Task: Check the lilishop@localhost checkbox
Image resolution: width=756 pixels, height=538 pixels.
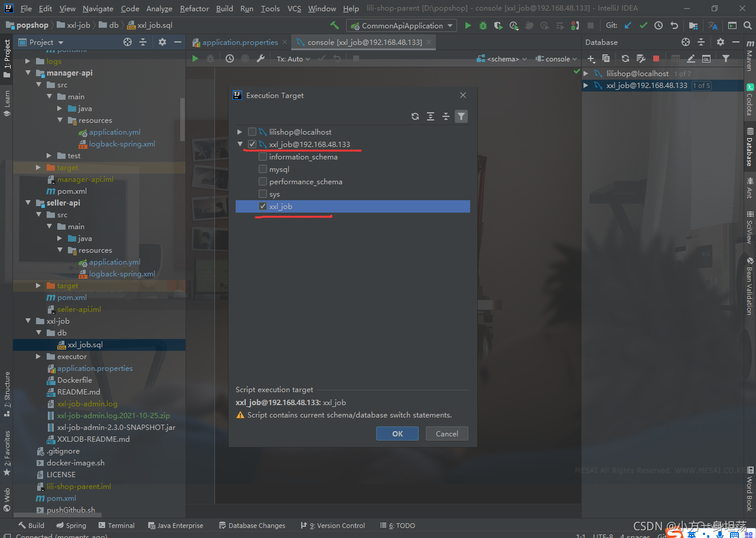Action: (252, 132)
